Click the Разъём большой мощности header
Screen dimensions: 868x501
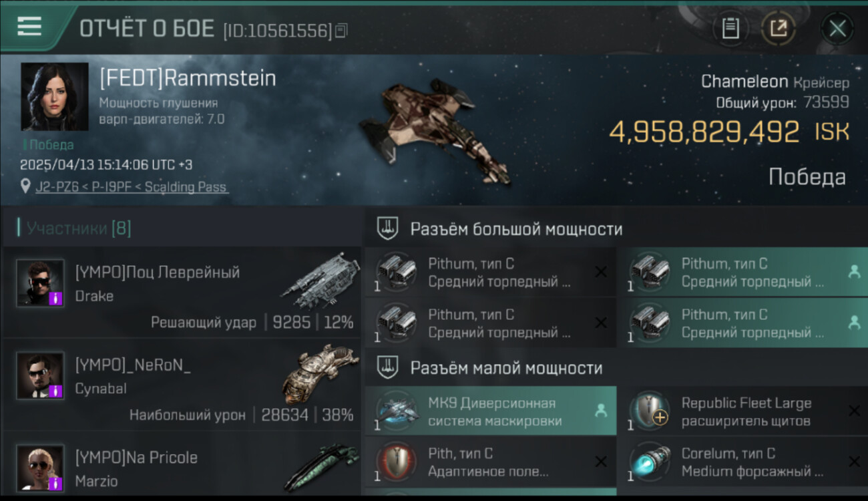[x=516, y=229]
